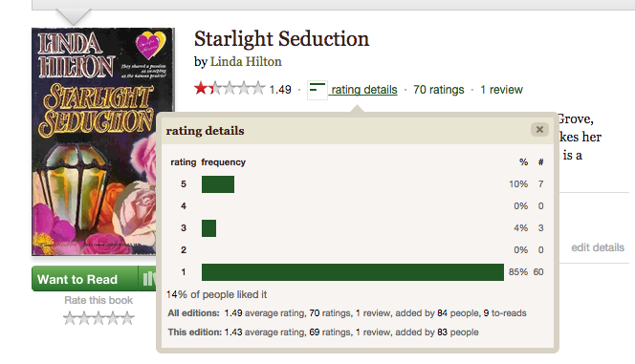Click the Want to Read button
The height and width of the screenshot is (364, 635).
pos(85,279)
